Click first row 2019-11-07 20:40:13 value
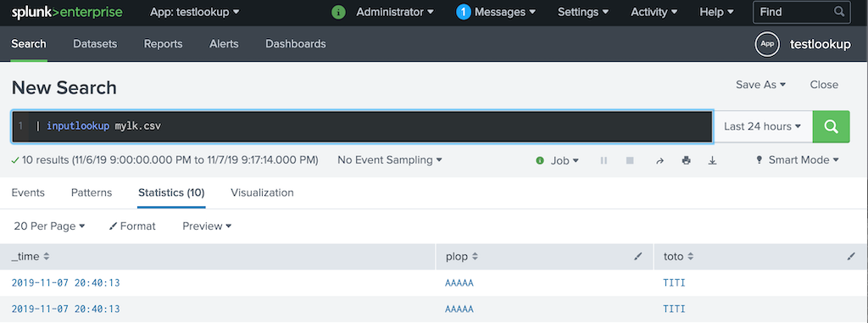Image resolution: width=868 pixels, height=323 pixels. [66, 283]
